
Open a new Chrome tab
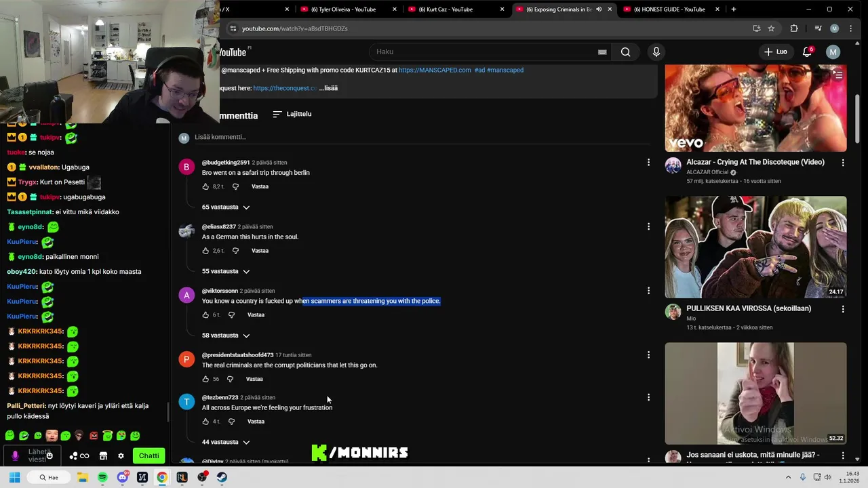[733, 9]
